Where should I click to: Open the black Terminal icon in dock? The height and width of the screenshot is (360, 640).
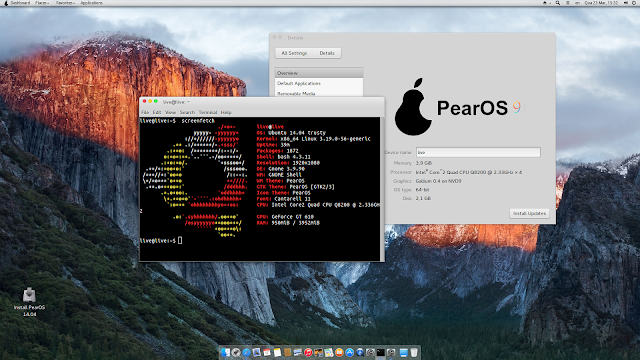pos(381,353)
